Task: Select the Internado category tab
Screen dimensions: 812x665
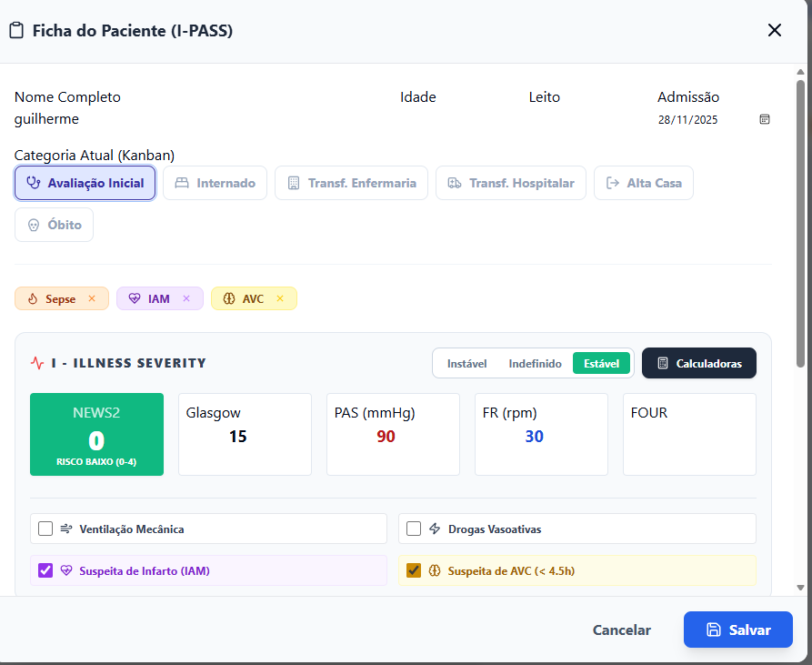Action: [215, 183]
